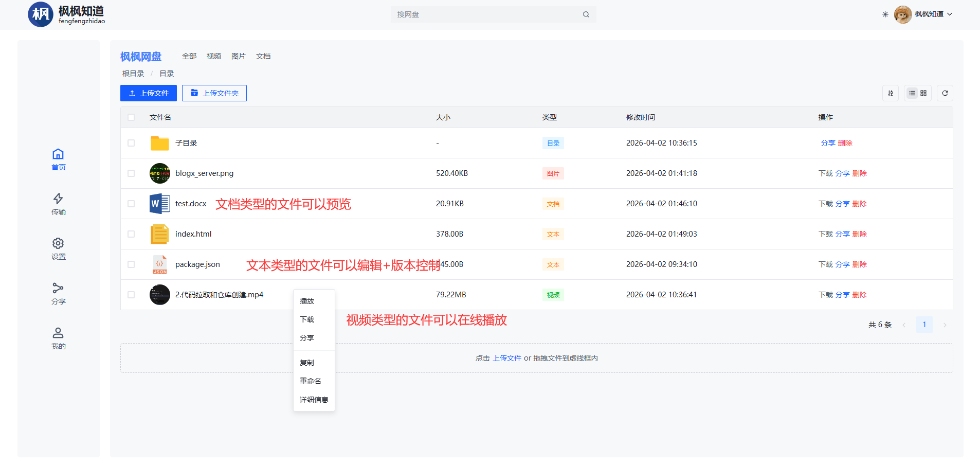980x465 pixels.
Task: Click inside the 搜网盘 search field
Action: [486, 14]
